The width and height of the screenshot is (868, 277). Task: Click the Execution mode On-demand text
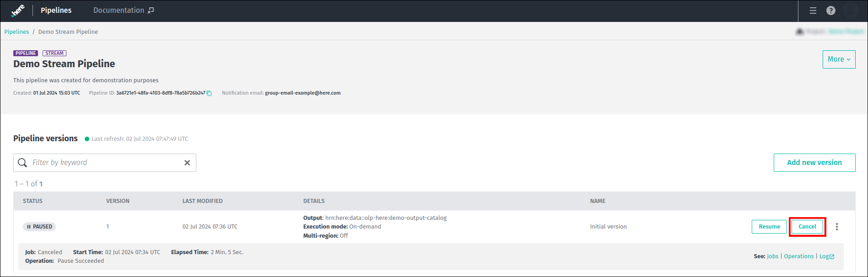[342, 227]
